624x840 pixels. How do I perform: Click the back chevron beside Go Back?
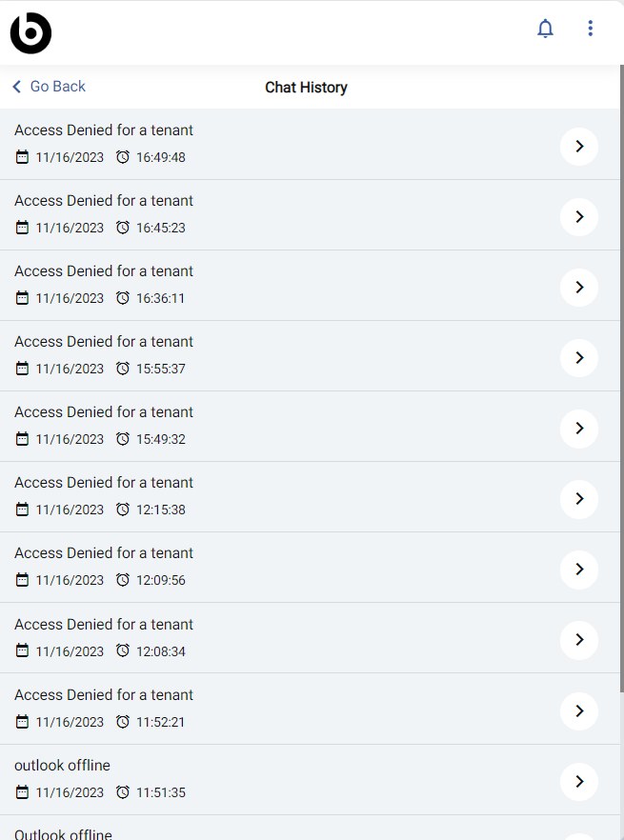[x=17, y=87]
